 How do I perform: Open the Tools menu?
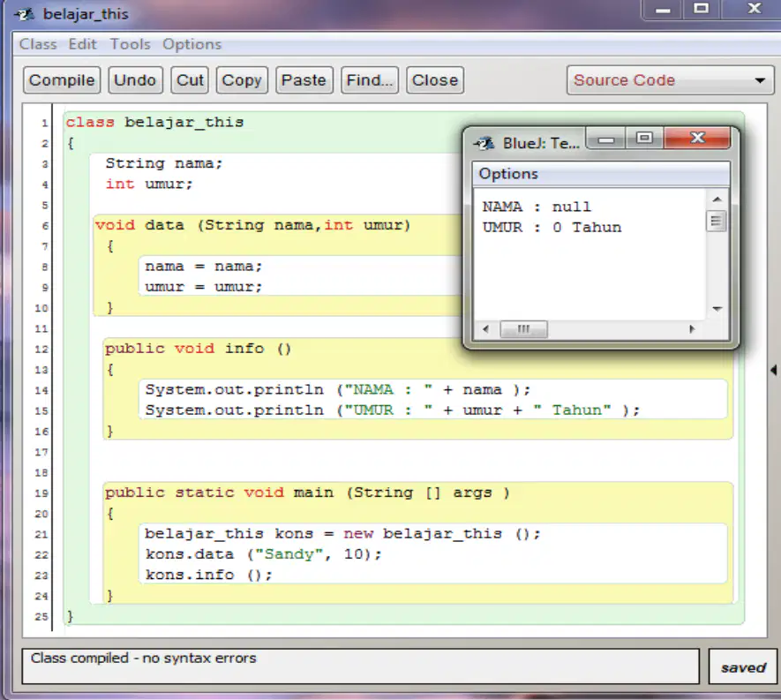130,44
